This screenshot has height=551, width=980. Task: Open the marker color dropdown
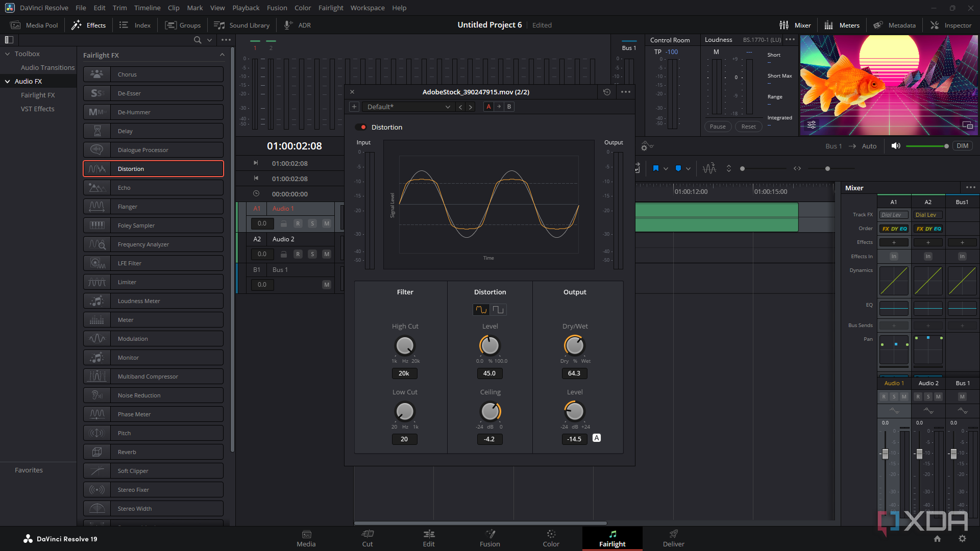[x=688, y=168]
